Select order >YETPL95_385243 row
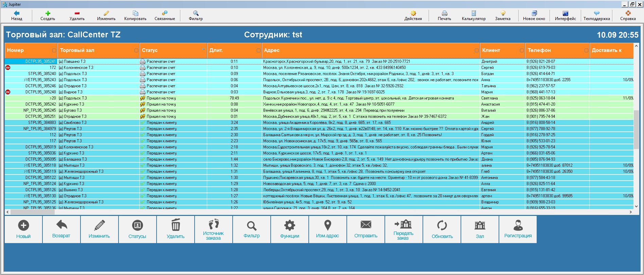The image size is (644, 275). pos(319,80)
